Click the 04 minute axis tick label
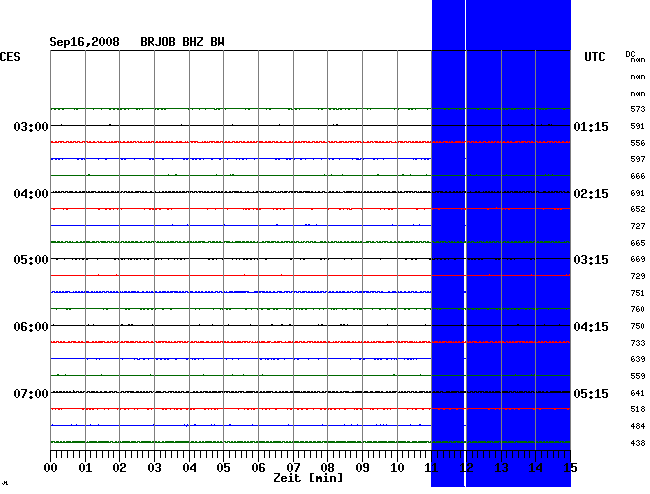 click(189, 468)
